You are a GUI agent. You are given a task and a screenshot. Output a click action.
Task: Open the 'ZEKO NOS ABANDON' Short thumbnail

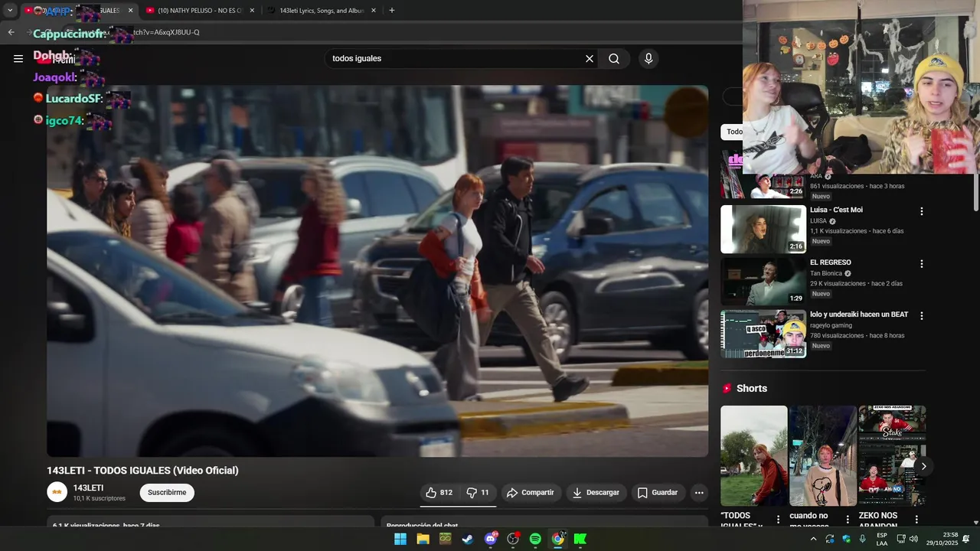(x=892, y=455)
